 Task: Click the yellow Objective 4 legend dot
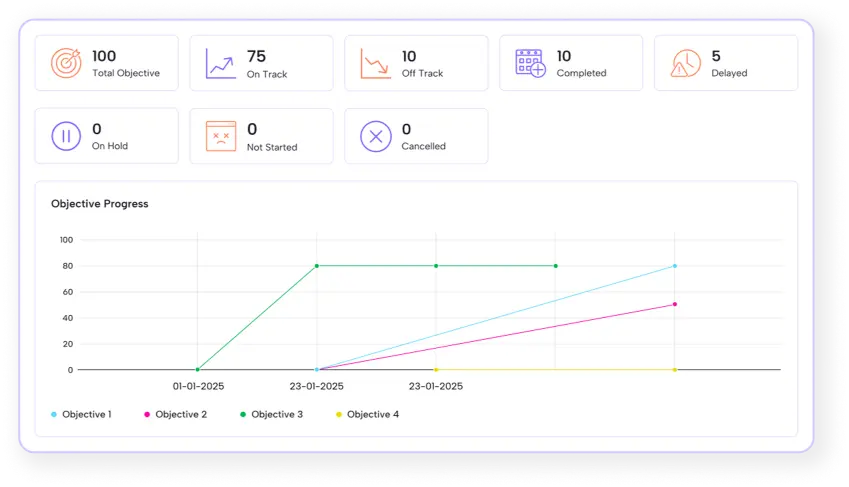[338, 414]
